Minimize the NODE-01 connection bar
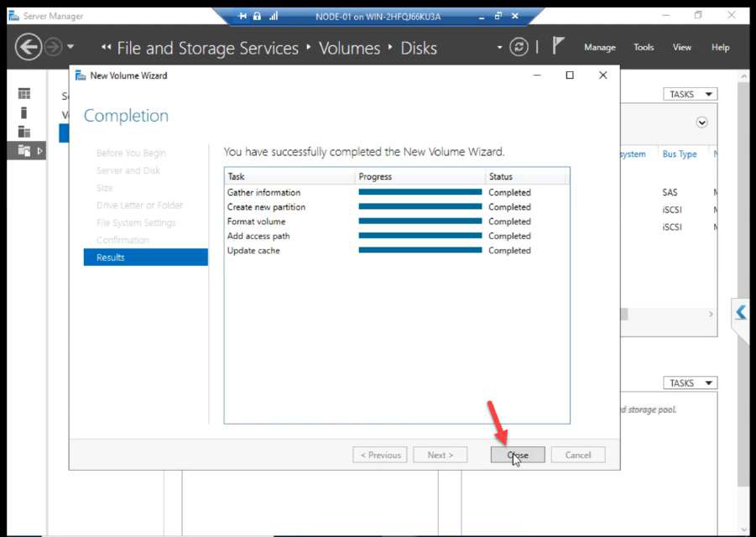 click(481, 17)
